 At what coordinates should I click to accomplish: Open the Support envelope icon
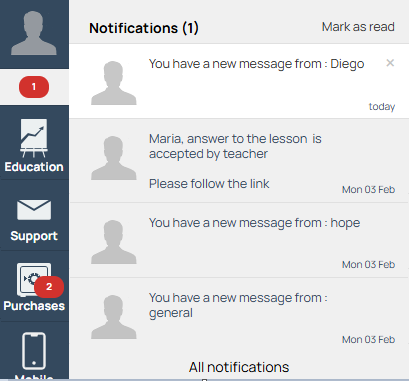point(34,210)
